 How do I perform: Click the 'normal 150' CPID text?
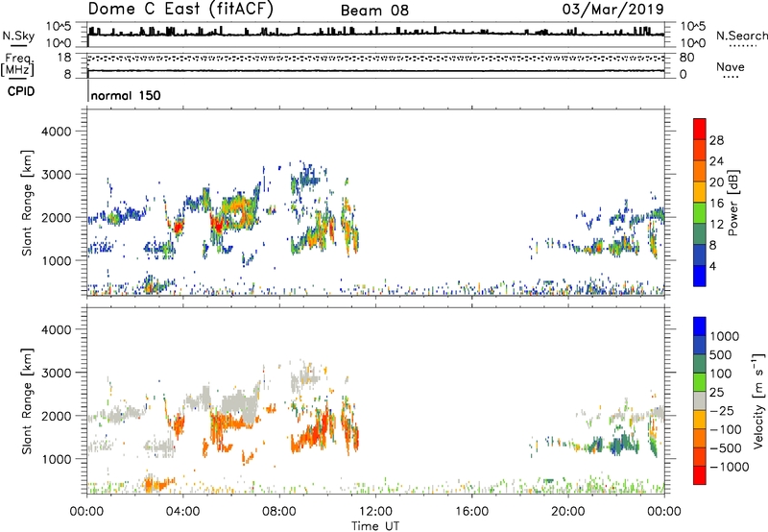pyautogui.click(x=126, y=95)
